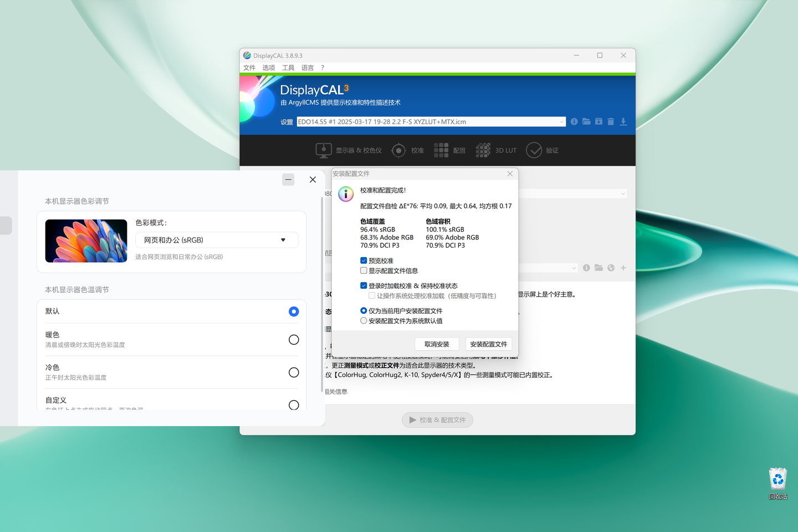Close the color adjustment panel with X
The width and height of the screenshot is (798, 532).
(x=313, y=180)
